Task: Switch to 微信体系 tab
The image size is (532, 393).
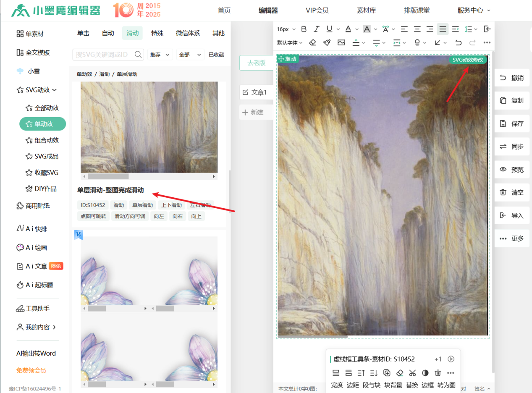Action: pyautogui.click(x=188, y=33)
